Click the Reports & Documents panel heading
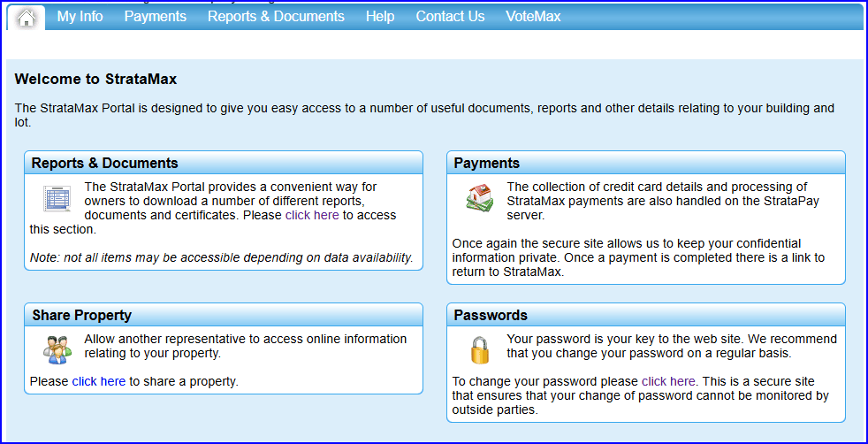 pos(224,163)
